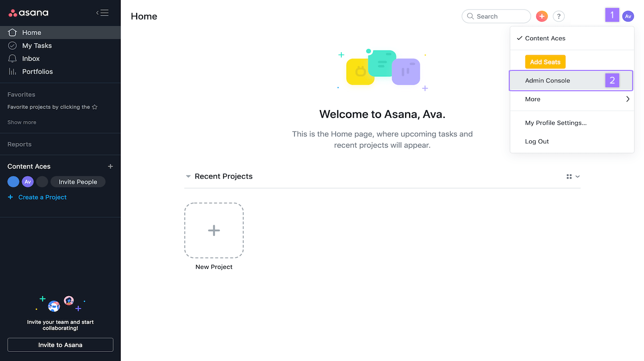Click the orange plus create icon
This screenshot has height=361, width=644.
pos(541,16)
